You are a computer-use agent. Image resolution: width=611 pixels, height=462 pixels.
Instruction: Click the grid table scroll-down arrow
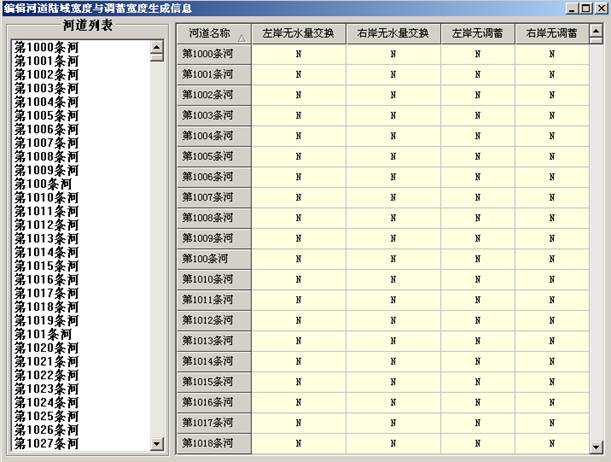[x=597, y=447]
